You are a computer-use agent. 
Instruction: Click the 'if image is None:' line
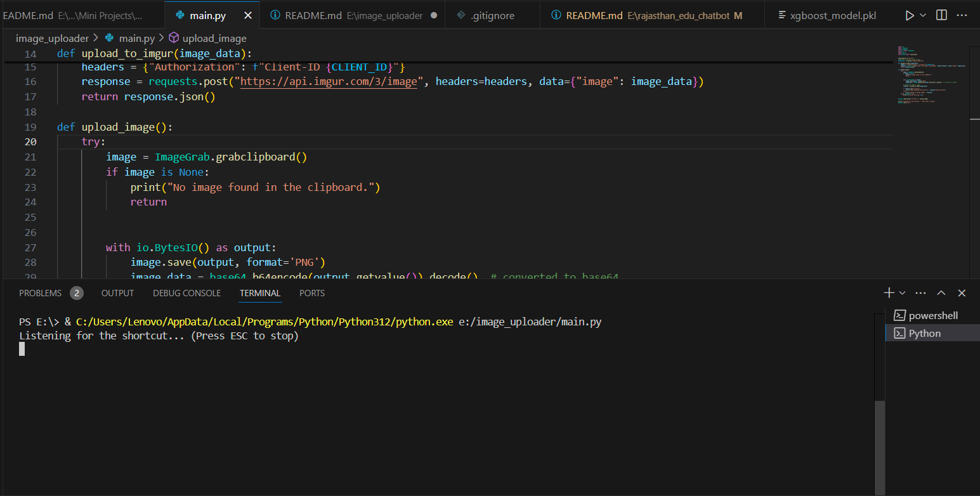coord(157,172)
